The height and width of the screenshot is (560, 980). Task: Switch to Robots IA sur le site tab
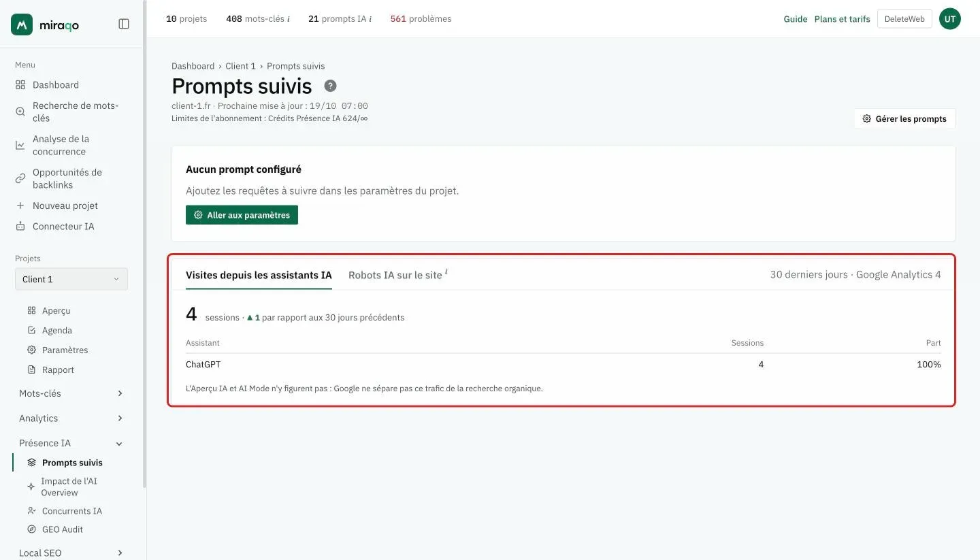pos(397,275)
